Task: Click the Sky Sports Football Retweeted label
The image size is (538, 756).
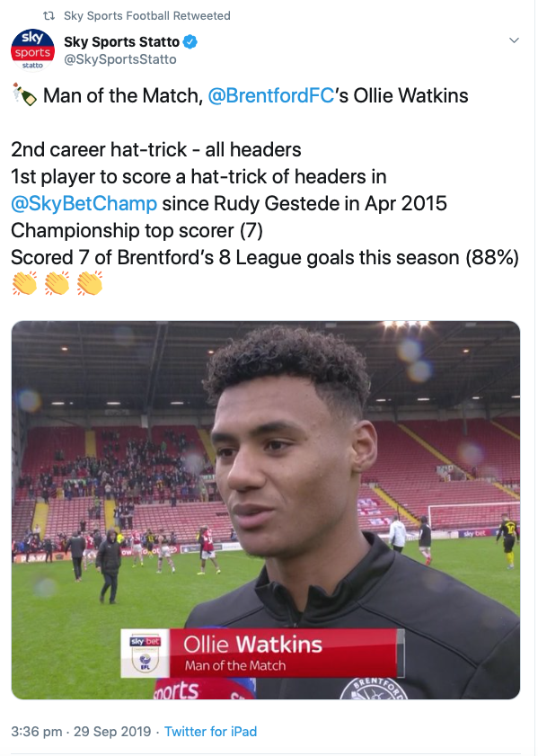Action: pyautogui.click(x=147, y=16)
